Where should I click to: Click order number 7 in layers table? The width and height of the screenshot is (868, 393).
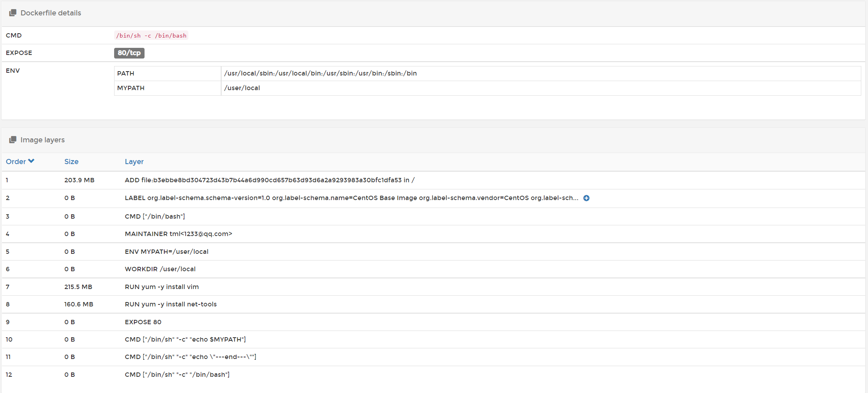pos(8,287)
